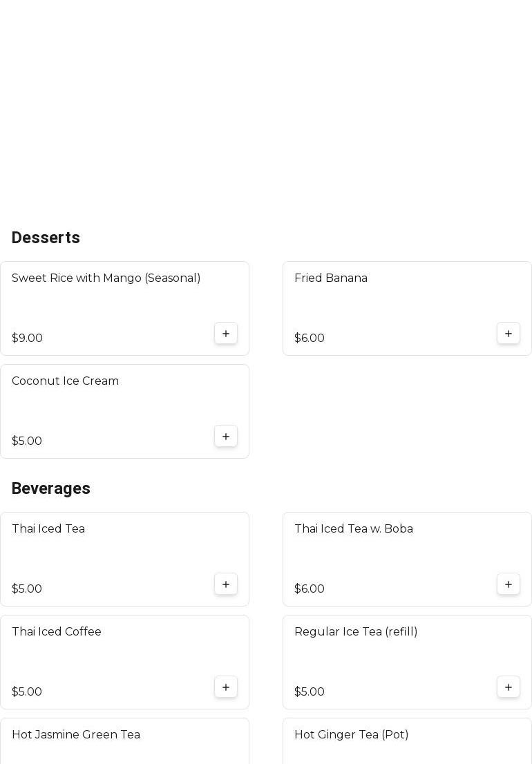Select the Regular Ice Tea (refill) title
Image resolution: width=532 pixels, height=764 pixels.
tap(356, 632)
